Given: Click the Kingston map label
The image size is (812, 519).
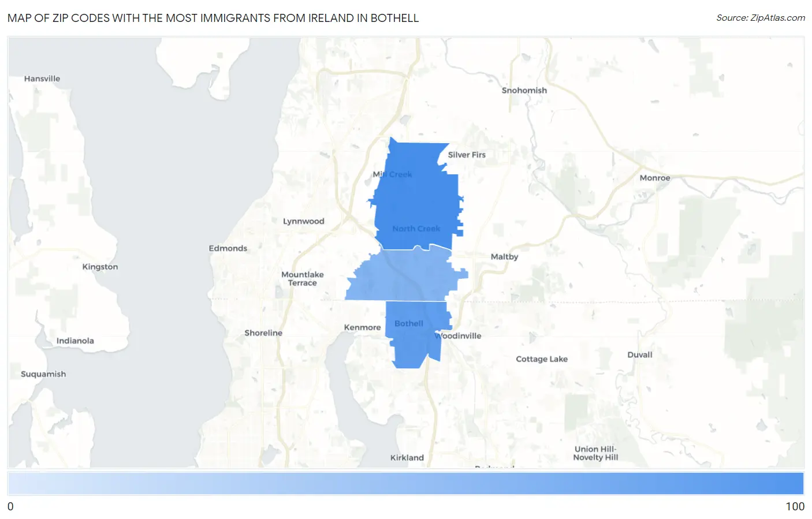Looking at the screenshot, I should pos(100,267).
